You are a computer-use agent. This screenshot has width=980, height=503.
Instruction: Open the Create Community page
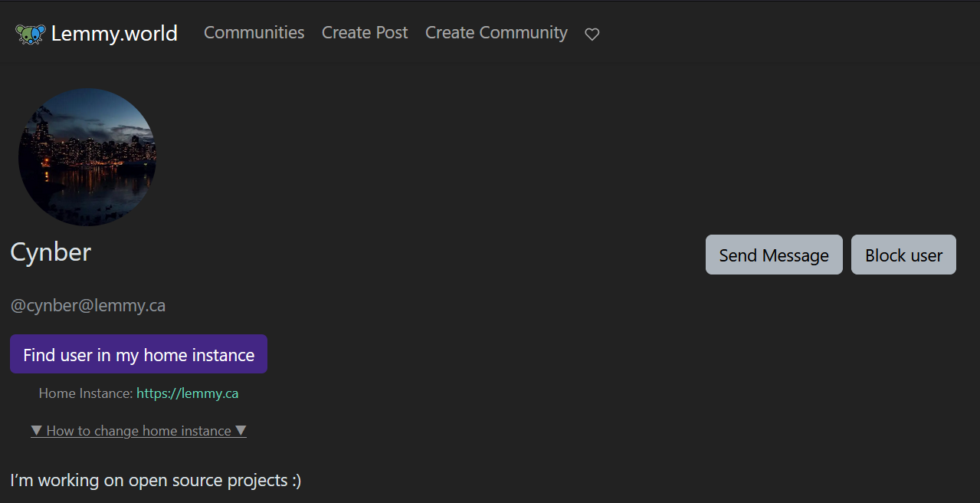click(x=497, y=33)
